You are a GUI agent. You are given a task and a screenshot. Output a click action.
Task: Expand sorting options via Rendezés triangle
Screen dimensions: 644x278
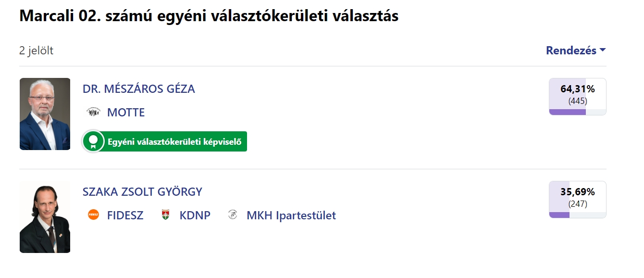(x=603, y=50)
